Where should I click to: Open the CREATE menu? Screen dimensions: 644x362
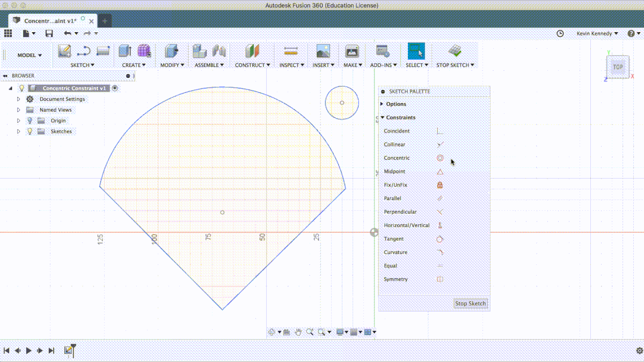pyautogui.click(x=134, y=65)
